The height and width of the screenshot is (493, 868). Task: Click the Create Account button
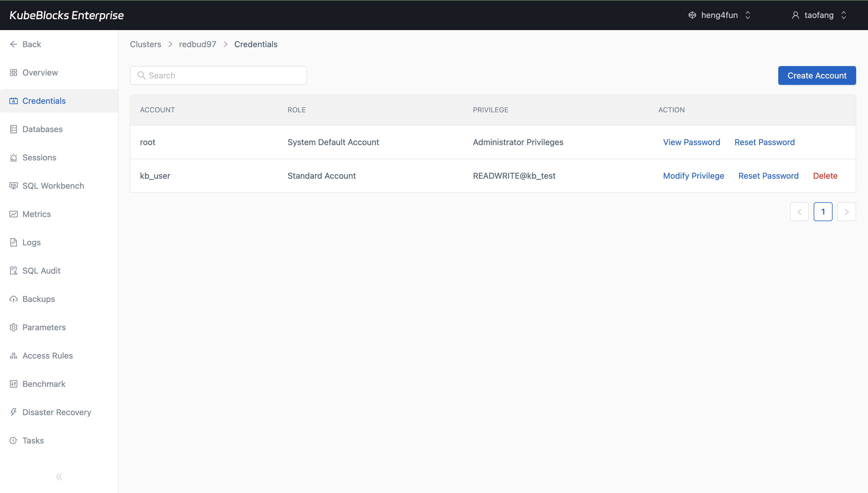[x=817, y=75]
